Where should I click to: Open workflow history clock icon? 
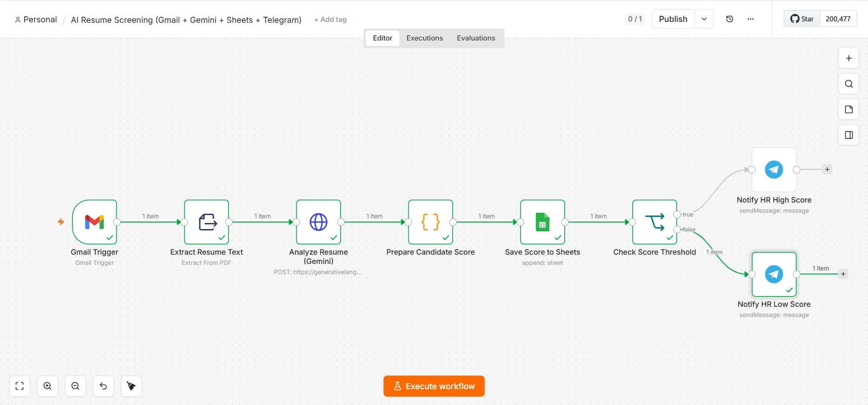(729, 19)
